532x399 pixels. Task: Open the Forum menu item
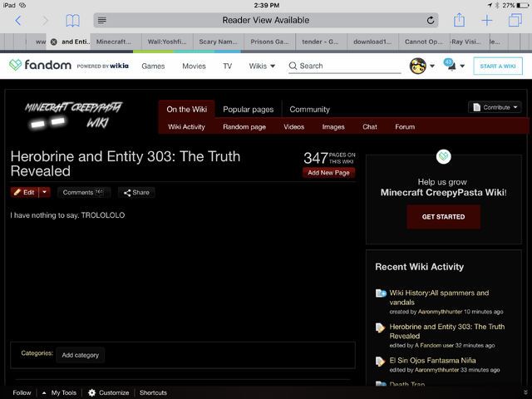pyautogui.click(x=405, y=127)
